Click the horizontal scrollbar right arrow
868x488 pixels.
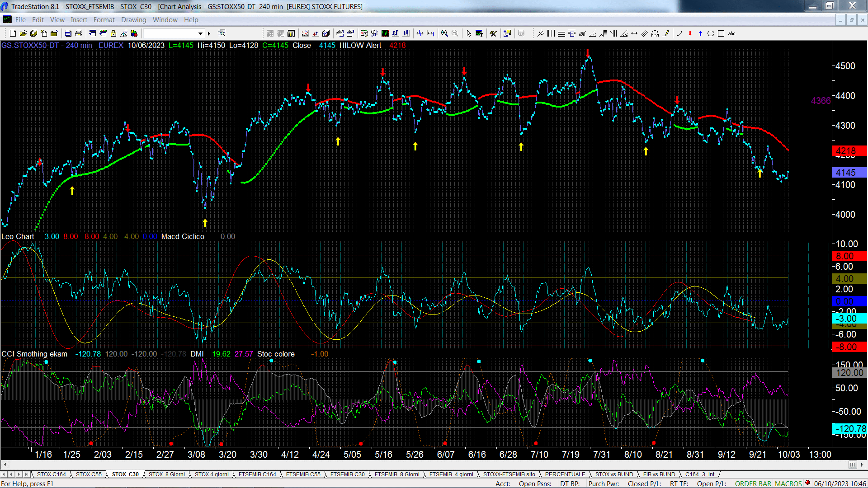point(863,465)
